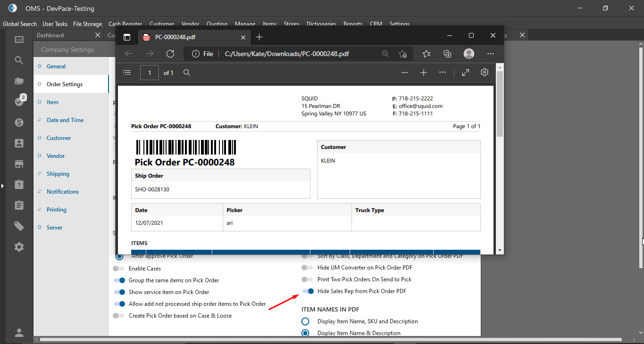Image resolution: width=644 pixels, height=344 pixels.
Task: Open browser favorites star list icon
Action: point(427,54)
